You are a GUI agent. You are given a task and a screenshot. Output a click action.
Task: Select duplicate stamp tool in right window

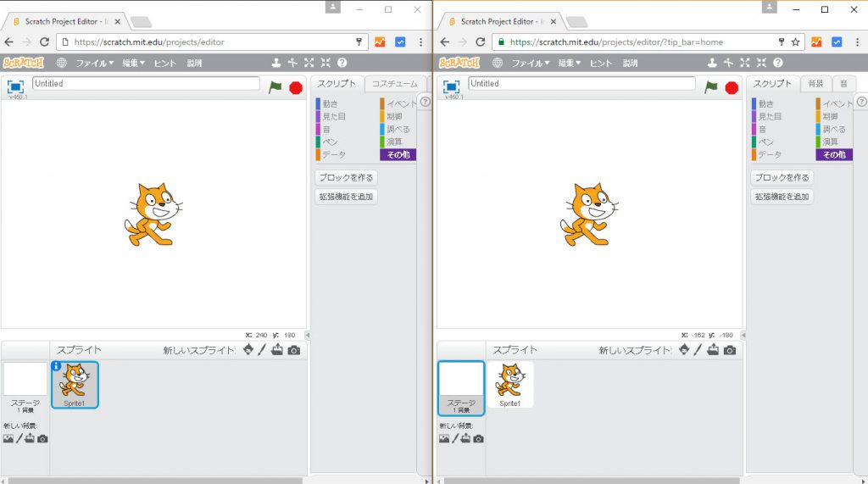tap(712, 63)
